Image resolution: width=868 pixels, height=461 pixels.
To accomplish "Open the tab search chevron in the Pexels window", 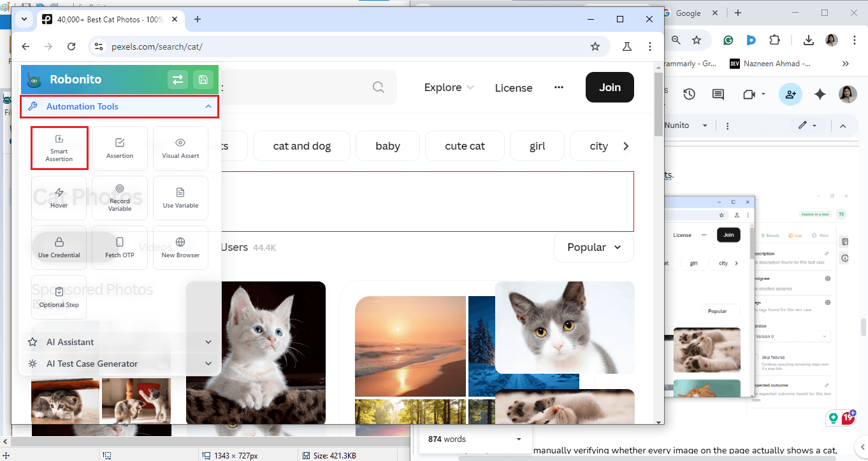I will pos(24,19).
